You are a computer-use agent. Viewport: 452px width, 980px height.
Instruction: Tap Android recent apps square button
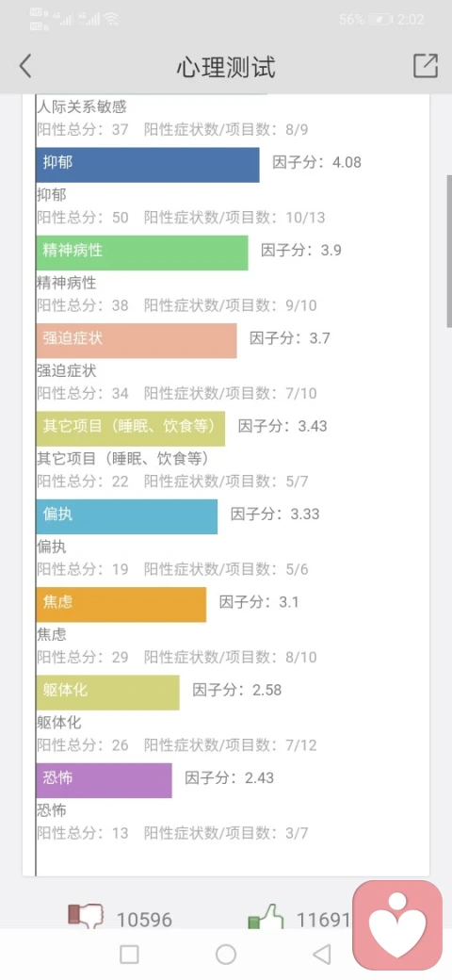coord(129,955)
